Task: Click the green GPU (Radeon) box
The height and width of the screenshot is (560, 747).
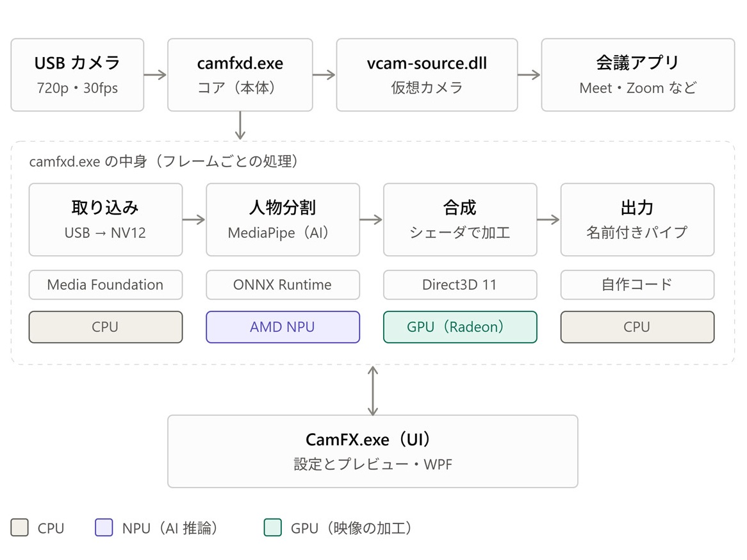Action: click(x=460, y=327)
